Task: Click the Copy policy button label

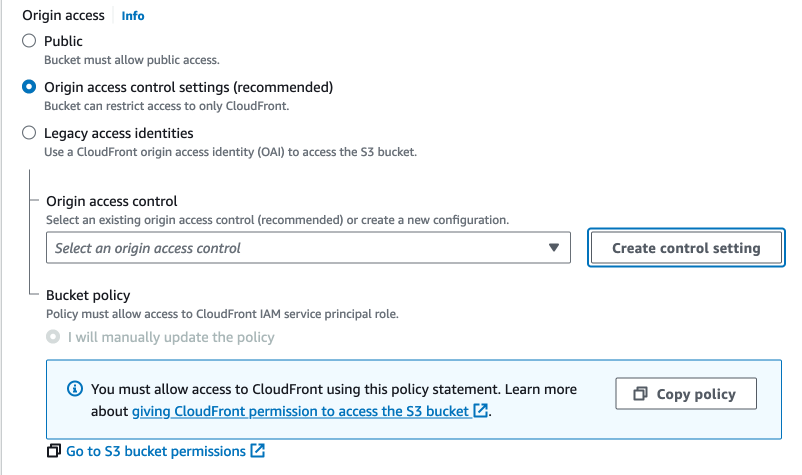Action: [x=695, y=394]
